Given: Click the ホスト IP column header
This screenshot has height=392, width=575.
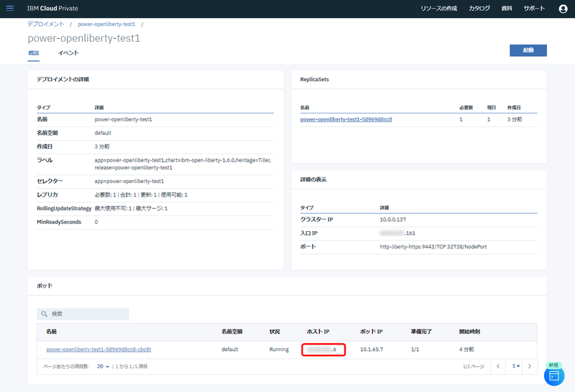Looking at the screenshot, I should click(x=318, y=332).
